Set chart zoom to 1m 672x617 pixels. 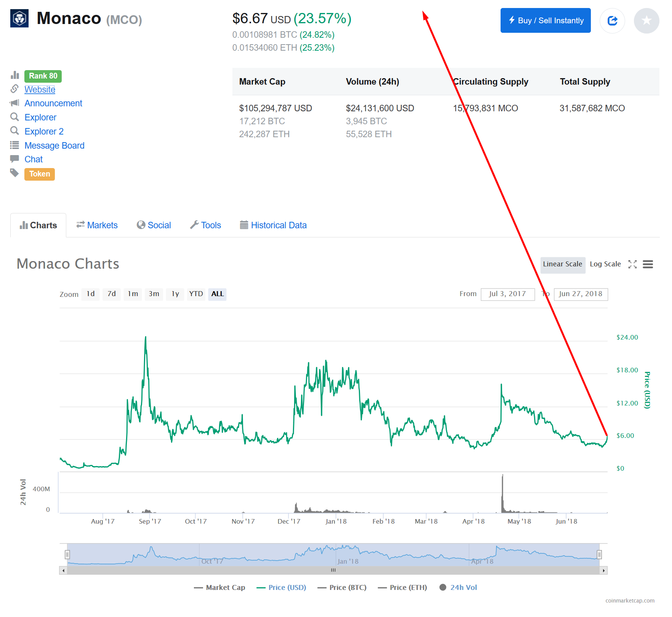pyautogui.click(x=133, y=294)
